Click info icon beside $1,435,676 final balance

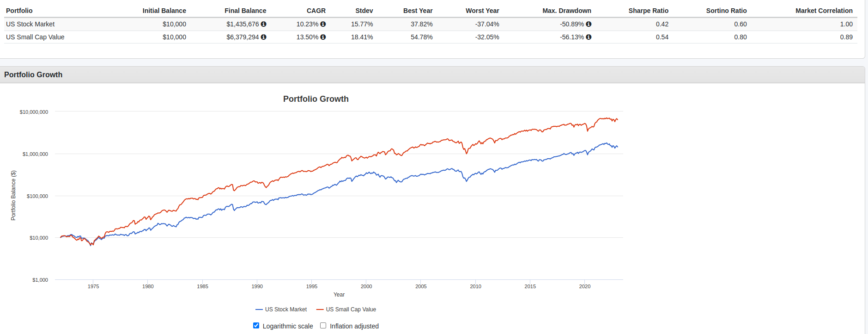click(264, 24)
